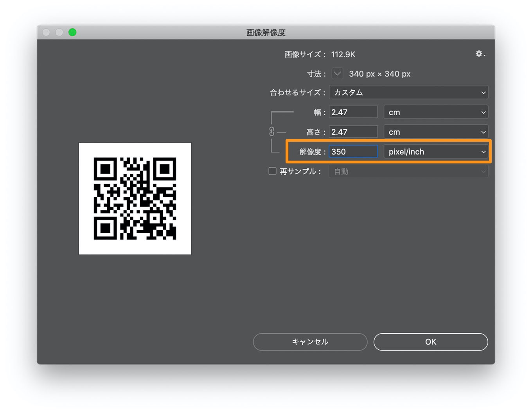Open the 幅 unit cm dropdown

point(436,113)
